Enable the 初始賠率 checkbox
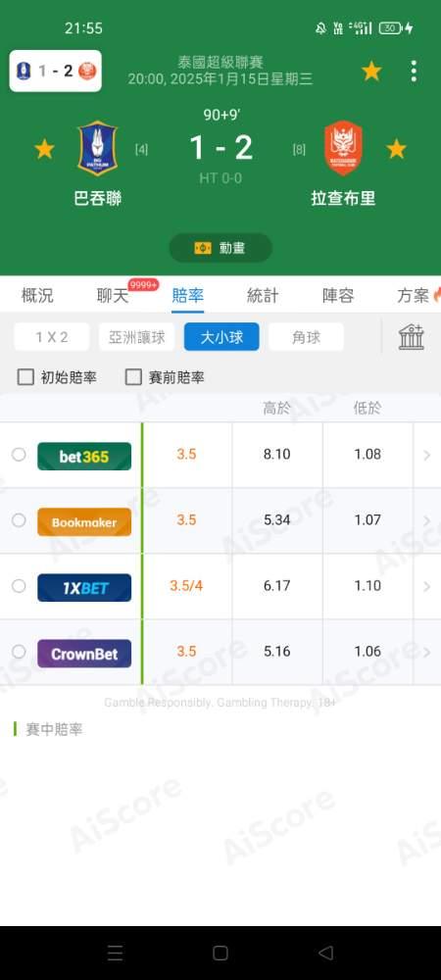The width and height of the screenshot is (441, 980). 25,377
